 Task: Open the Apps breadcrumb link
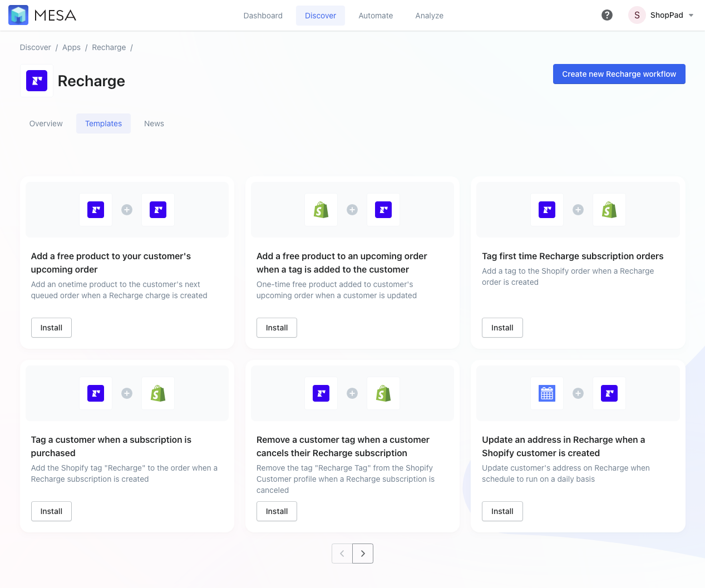(71, 47)
